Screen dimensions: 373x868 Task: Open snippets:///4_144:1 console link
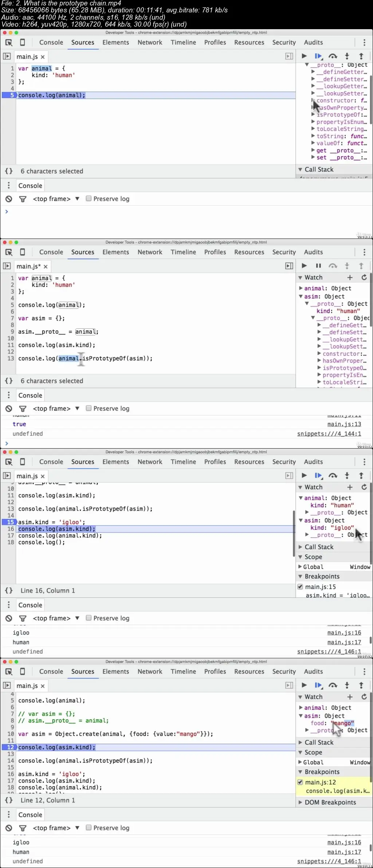pyautogui.click(x=329, y=434)
